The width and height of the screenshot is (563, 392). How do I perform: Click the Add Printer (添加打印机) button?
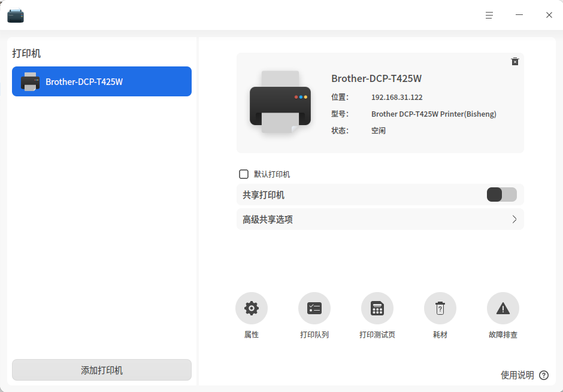(102, 370)
